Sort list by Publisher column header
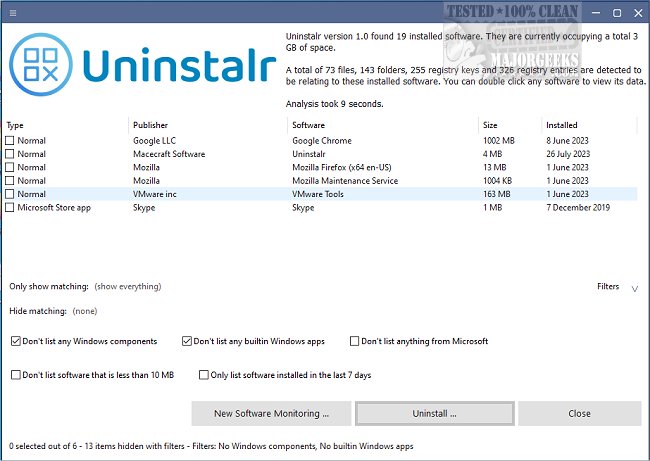Viewport: 650px width, 461px height. 150,125
